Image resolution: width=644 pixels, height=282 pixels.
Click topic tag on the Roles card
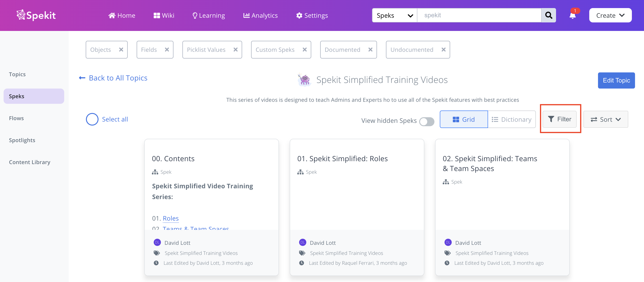point(346,253)
